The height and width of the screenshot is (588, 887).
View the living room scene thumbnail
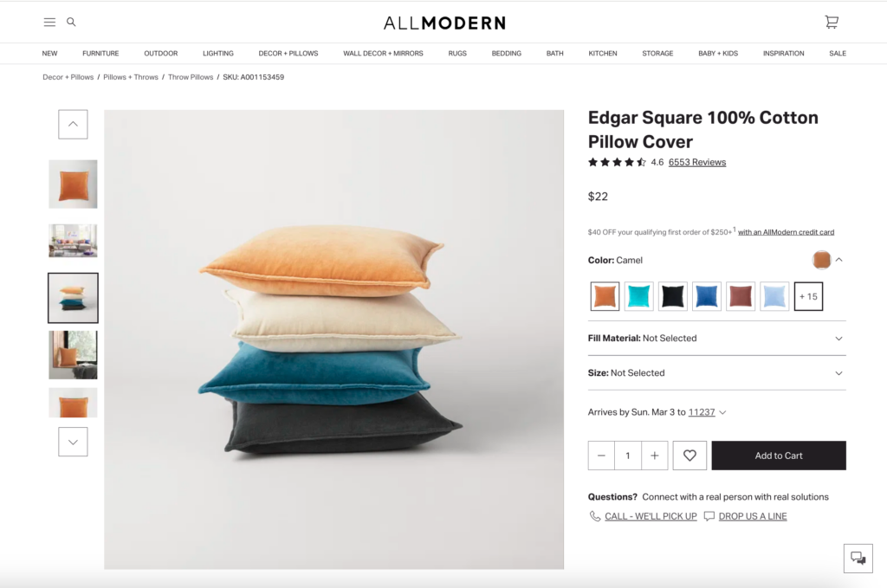point(73,241)
